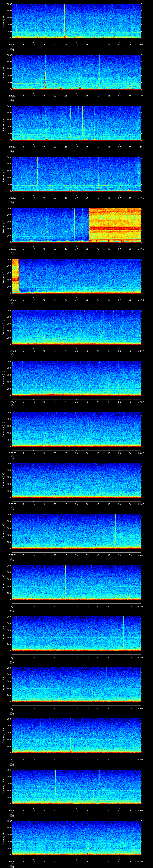Select the '18:35:00' start time label
The image size is (153, 868).
[x=12, y=351]
